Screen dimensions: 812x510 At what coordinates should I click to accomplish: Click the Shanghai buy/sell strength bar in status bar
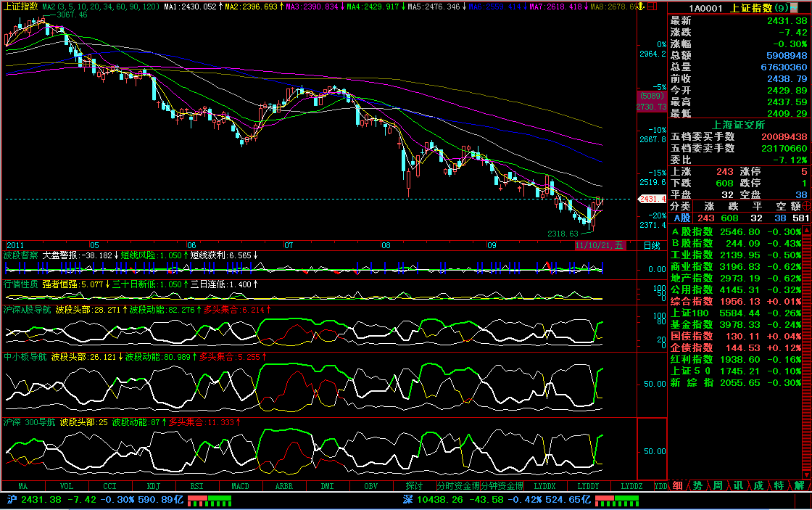click(x=210, y=500)
